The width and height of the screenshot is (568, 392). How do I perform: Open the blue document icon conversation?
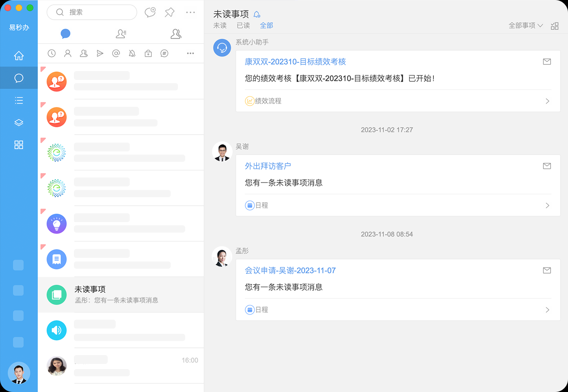121,259
